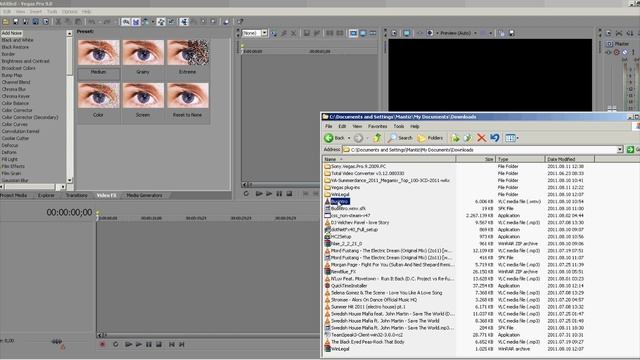Open Preview (Auto) quality dropdown

(475, 33)
